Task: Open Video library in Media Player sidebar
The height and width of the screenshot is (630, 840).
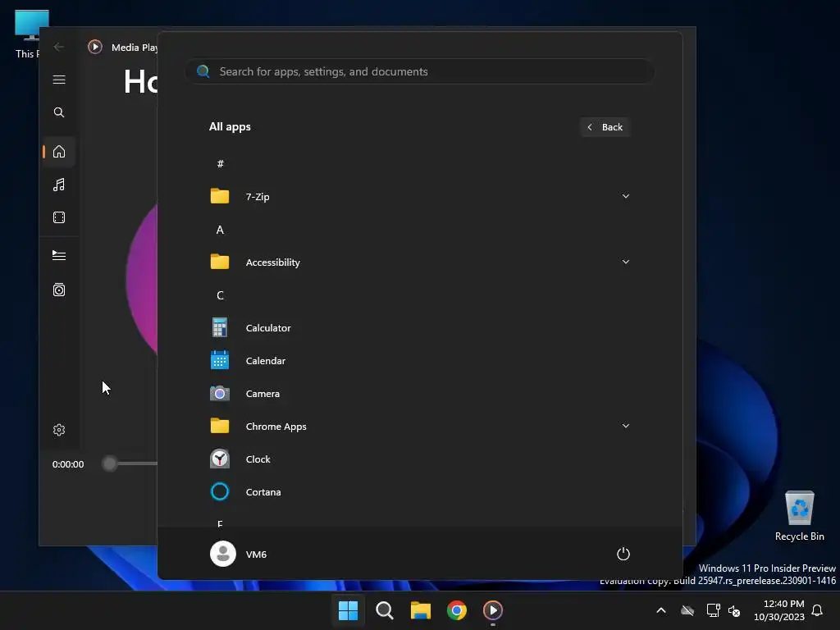Action: [59, 217]
